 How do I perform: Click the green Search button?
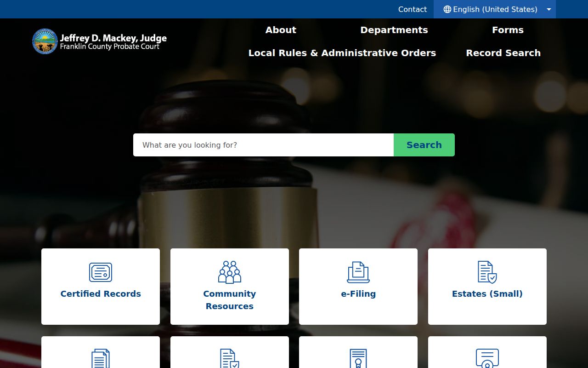[424, 145]
